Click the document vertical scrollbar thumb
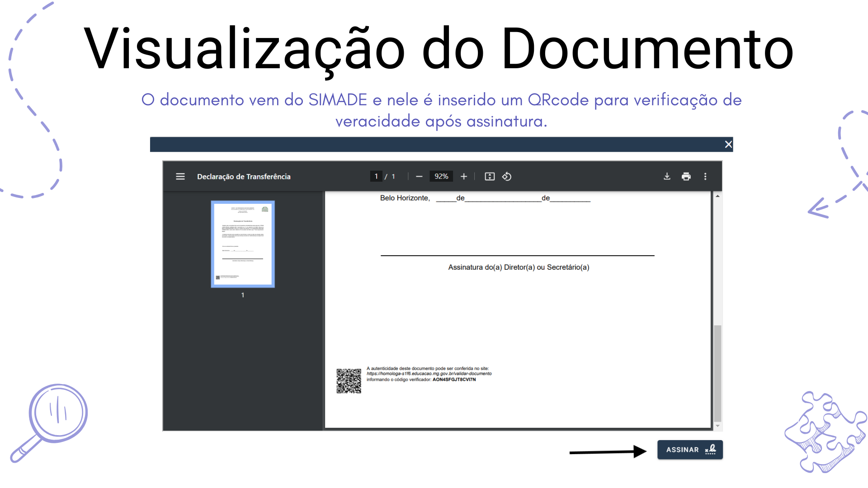Viewport: 868px width, 488px height. (717, 373)
